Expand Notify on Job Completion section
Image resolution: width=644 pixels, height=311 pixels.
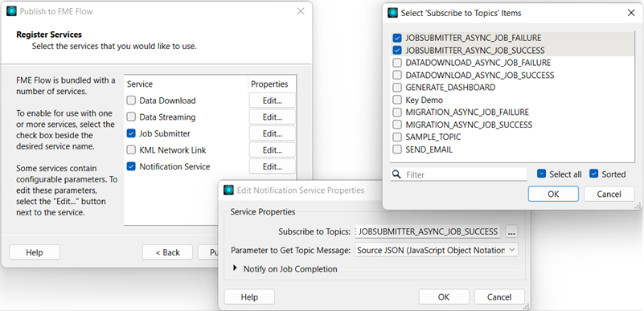click(x=236, y=268)
